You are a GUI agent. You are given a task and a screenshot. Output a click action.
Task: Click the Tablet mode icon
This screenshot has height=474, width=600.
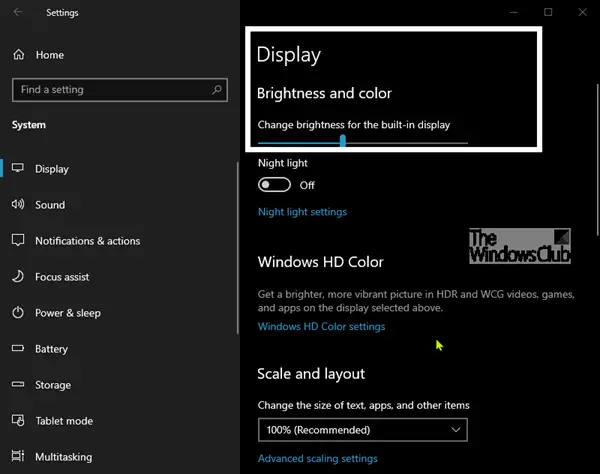[18, 421]
